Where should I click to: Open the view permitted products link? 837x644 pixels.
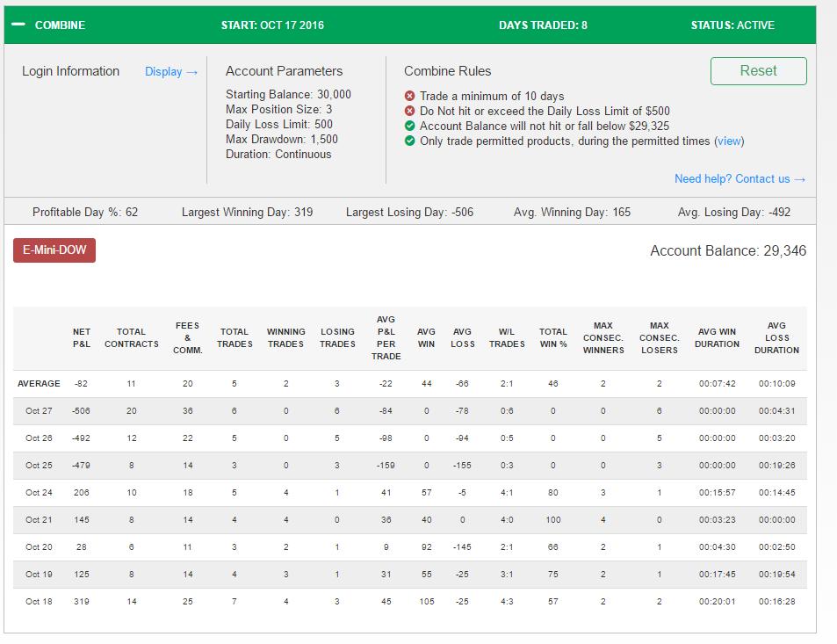(x=729, y=141)
